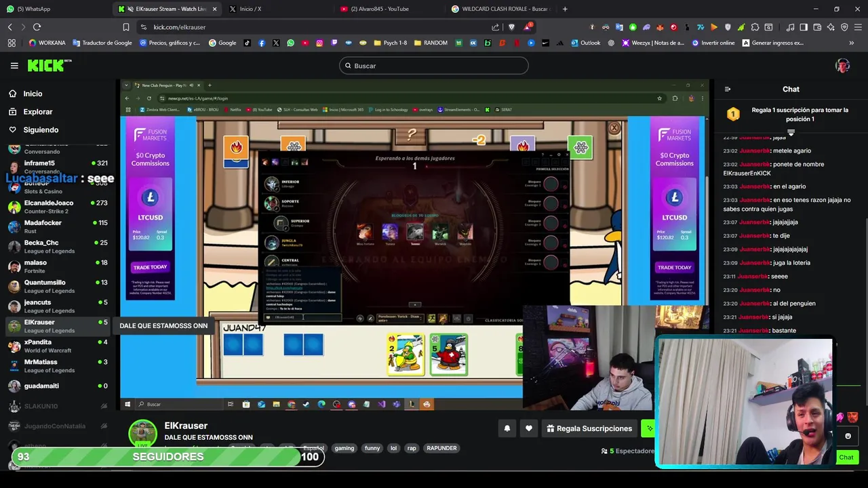Open xPandita channel in sidebar
This screenshot has height=488, width=868.
(58, 346)
